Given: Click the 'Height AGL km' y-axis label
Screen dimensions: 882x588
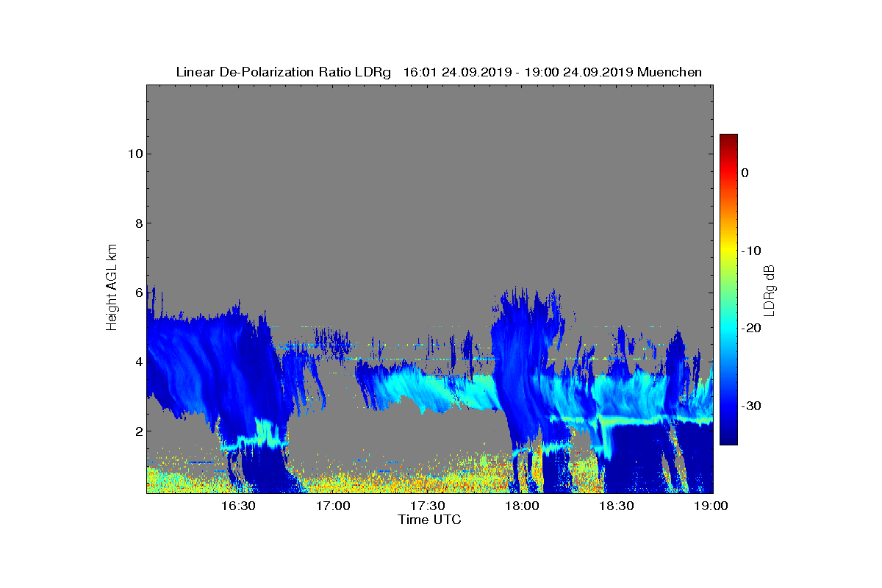Looking at the screenshot, I should pos(112,288).
